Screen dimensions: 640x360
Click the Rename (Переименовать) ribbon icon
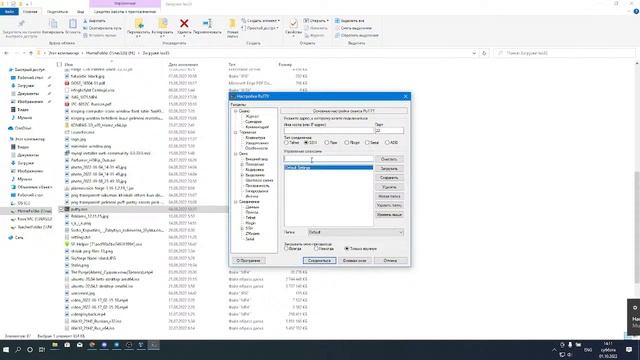click(207, 24)
